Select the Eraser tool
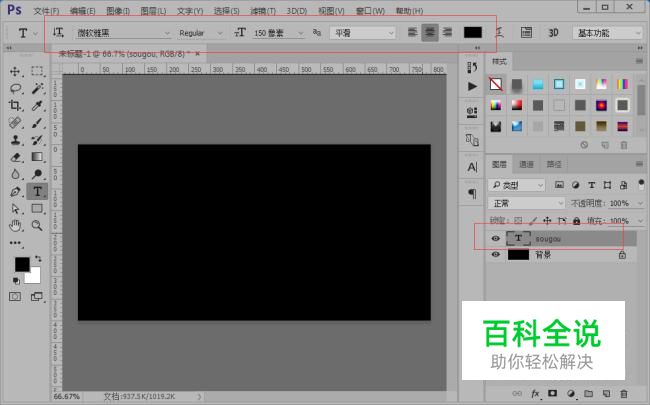 click(15, 157)
